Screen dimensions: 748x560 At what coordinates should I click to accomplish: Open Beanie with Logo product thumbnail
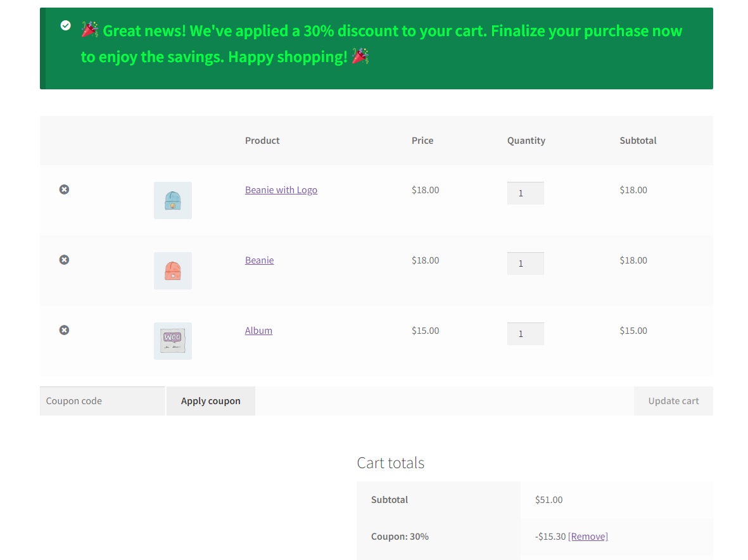tap(173, 200)
